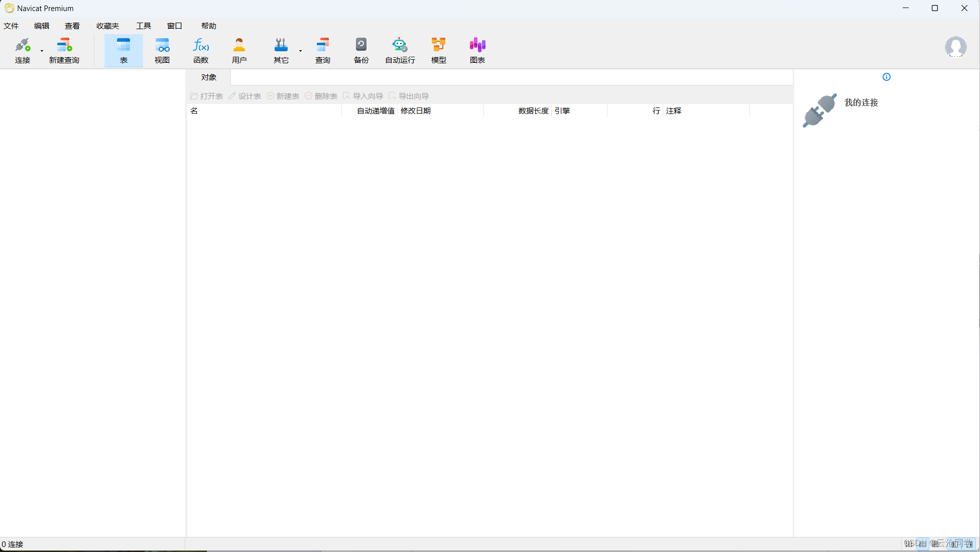
Task: Click the user avatar profile icon
Action: (955, 47)
